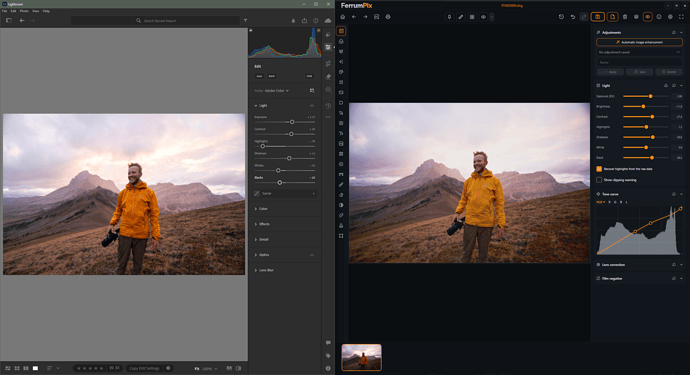Select the healing eraser tool in Lightroom
690x375 pixels.
coord(328,77)
